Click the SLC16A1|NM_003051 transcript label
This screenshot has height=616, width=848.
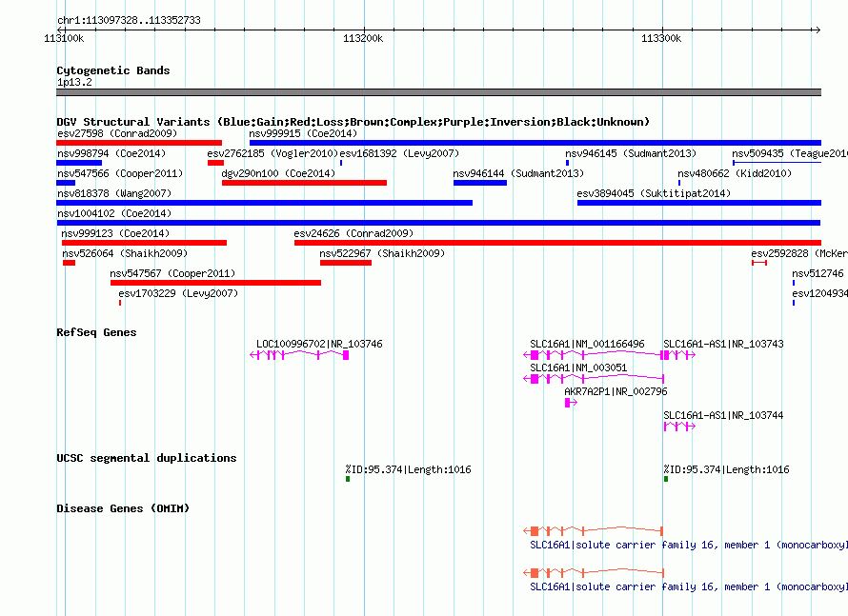pos(578,368)
